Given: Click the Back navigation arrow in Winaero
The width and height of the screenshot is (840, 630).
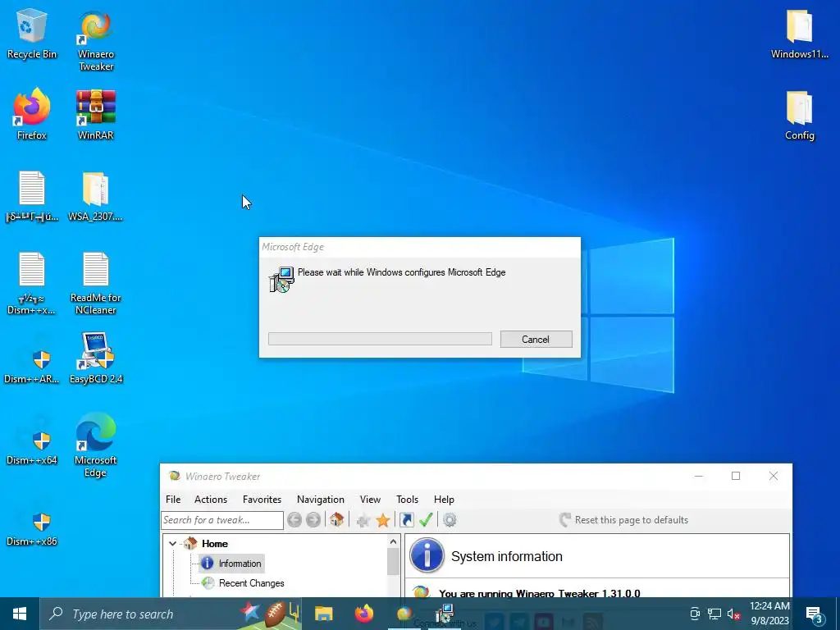Looking at the screenshot, I should 294,519.
